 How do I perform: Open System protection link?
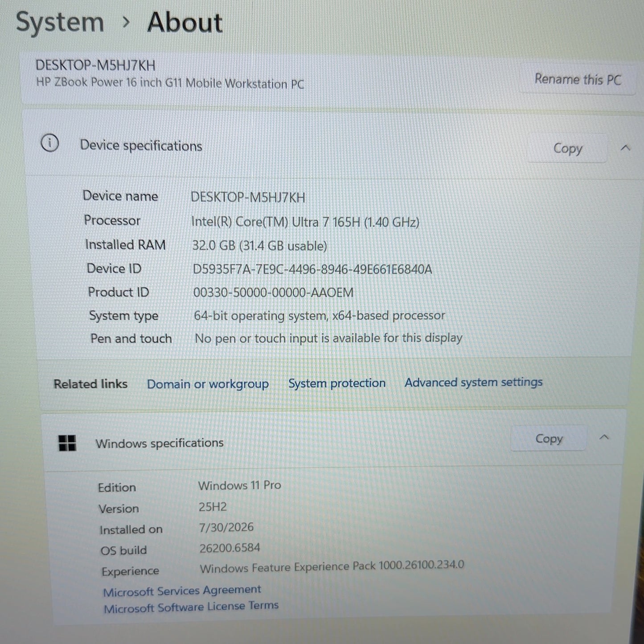pos(337,383)
